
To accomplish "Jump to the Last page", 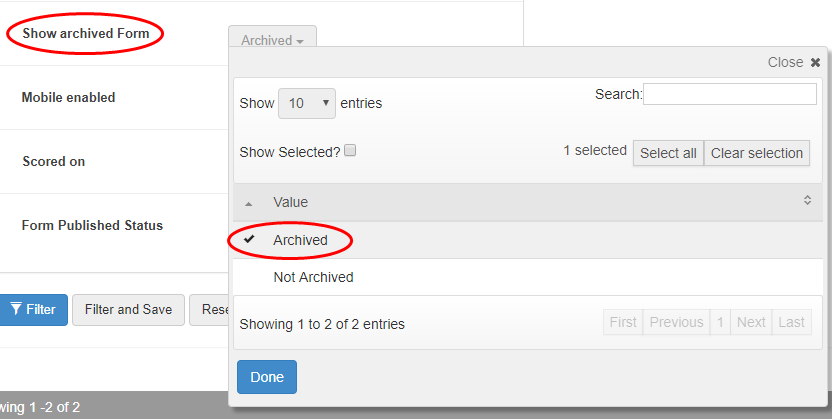I will pyautogui.click(x=791, y=322).
